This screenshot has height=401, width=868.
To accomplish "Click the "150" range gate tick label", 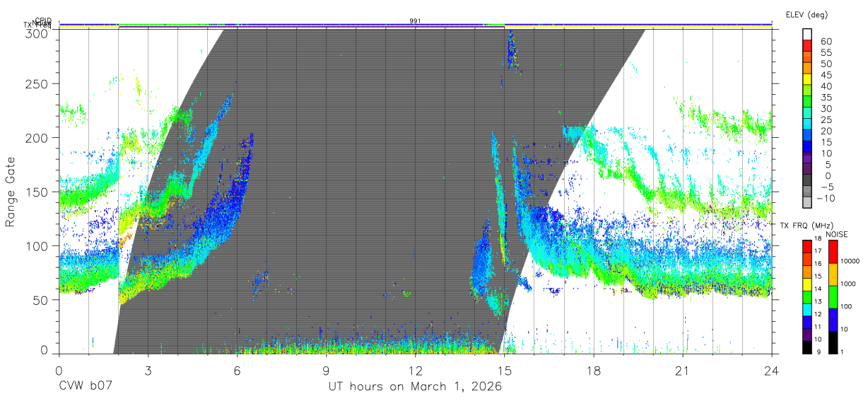I will [35, 192].
